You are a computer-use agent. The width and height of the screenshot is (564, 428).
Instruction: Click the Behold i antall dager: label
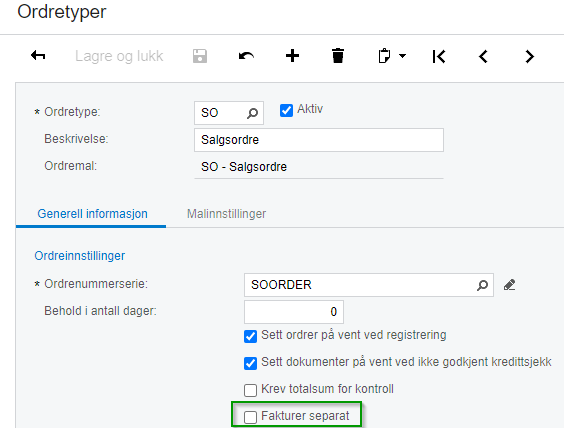click(x=100, y=311)
